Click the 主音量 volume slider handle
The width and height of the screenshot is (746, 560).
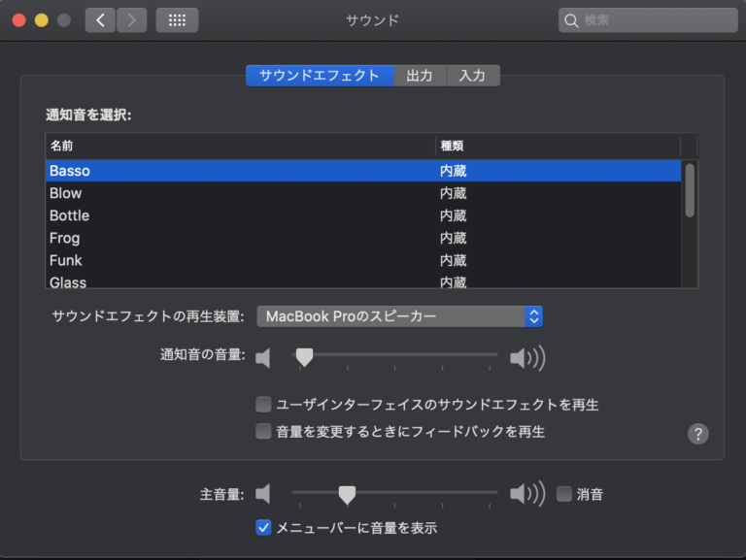(x=346, y=495)
